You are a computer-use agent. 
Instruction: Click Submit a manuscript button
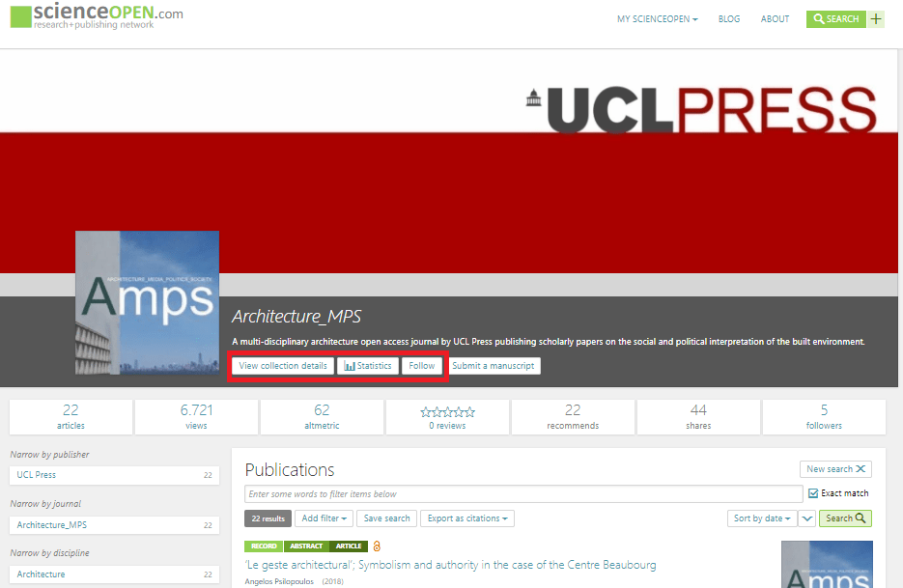(x=493, y=366)
